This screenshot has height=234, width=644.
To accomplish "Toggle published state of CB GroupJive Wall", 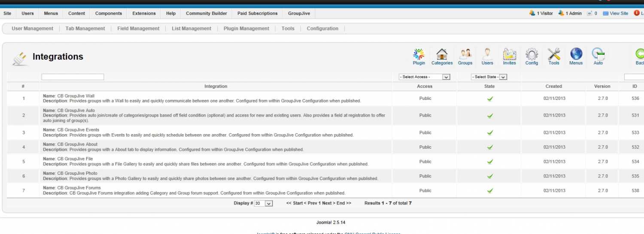I will (x=490, y=99).
